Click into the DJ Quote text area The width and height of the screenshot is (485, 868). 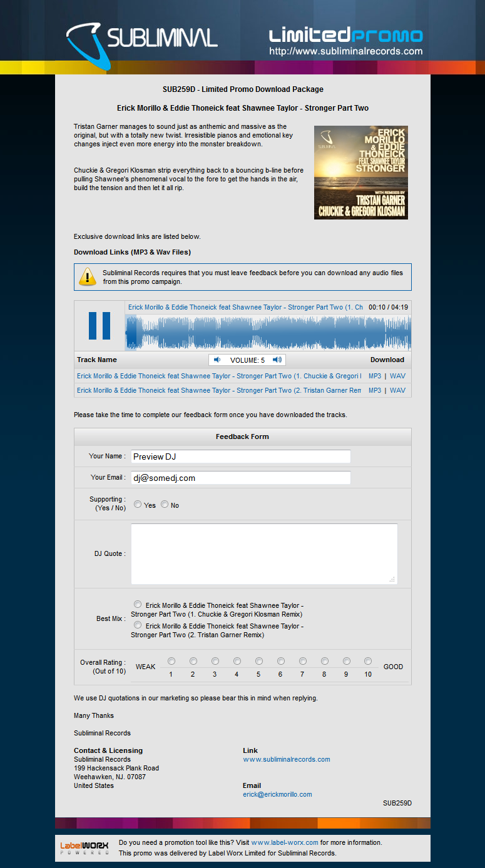point(264,554)
